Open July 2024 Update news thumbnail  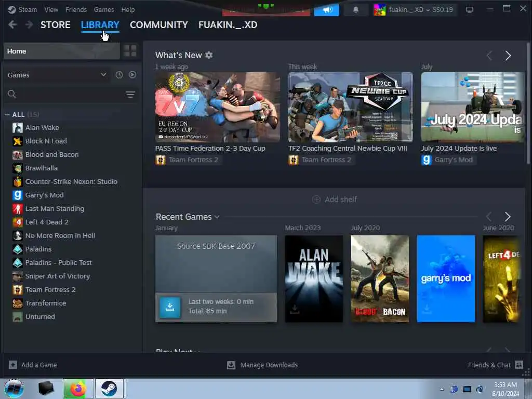pos(473,107)
